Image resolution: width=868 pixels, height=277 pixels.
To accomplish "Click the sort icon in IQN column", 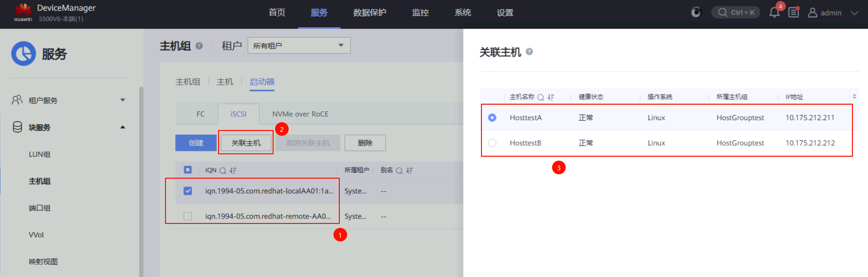I will 233,170.
